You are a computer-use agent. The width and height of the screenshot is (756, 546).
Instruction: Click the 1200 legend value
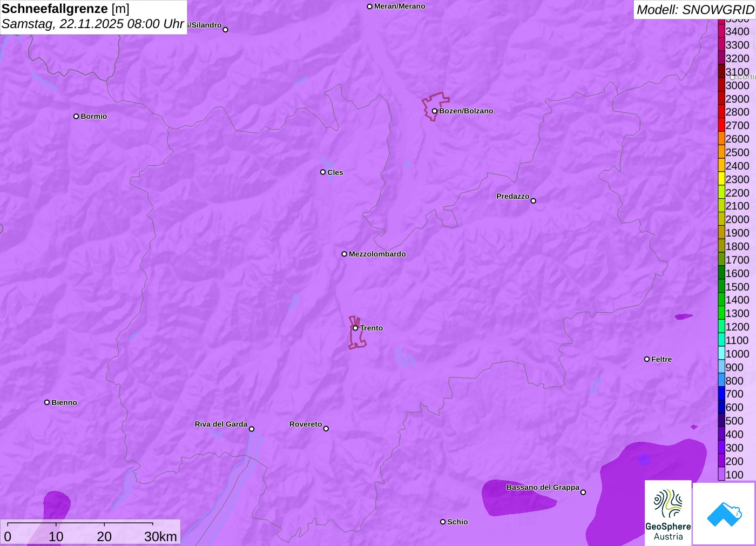(738, 327)
